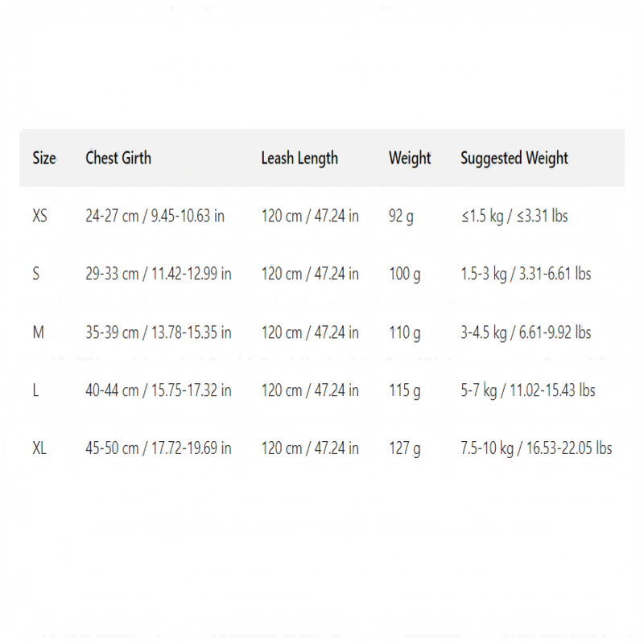Image resolution: width=644 pixels, height=644 pixels.
Task: Click suggested weight 5-7 kg cell
Action: [x=528, y=391]
